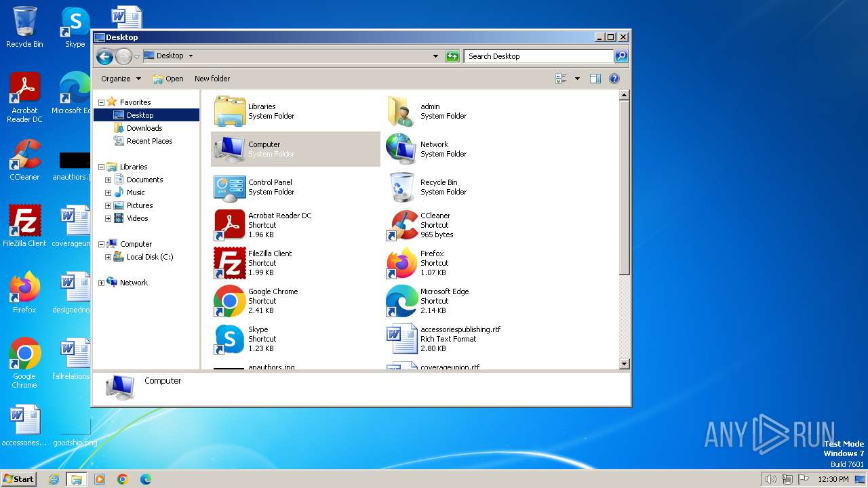
Task: Open the Libraries system folder icon
Action: (230, 111)
